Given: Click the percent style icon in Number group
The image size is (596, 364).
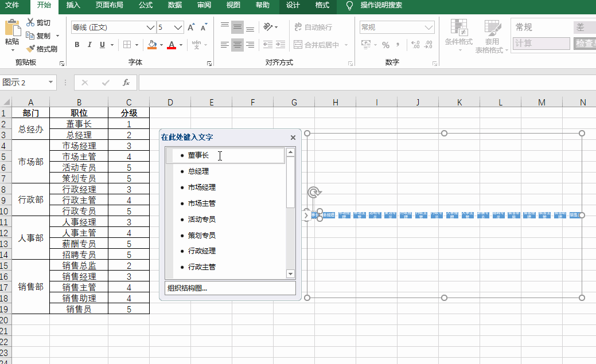Looking at the screenshot, I should tap(384, 44).
